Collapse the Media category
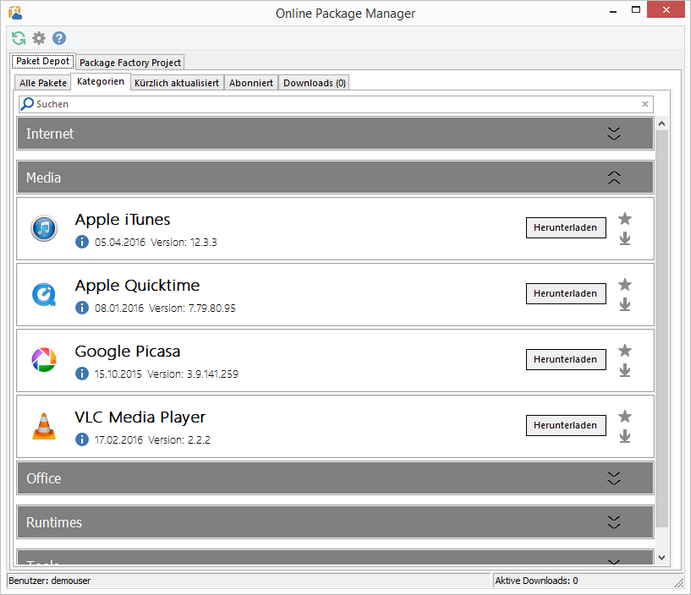Image resolution: width=691 pixels, height=595 pixels. tap(614, 178)
